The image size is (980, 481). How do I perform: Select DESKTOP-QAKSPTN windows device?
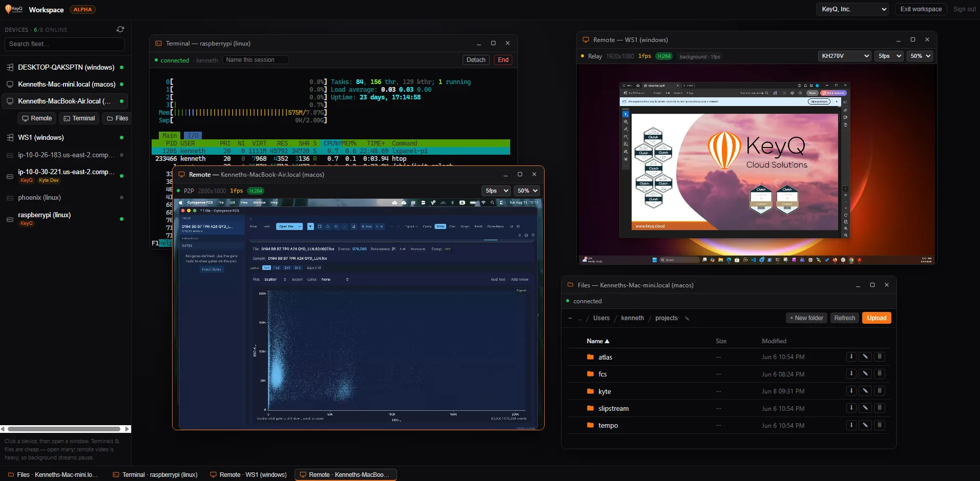coord(65,67)
